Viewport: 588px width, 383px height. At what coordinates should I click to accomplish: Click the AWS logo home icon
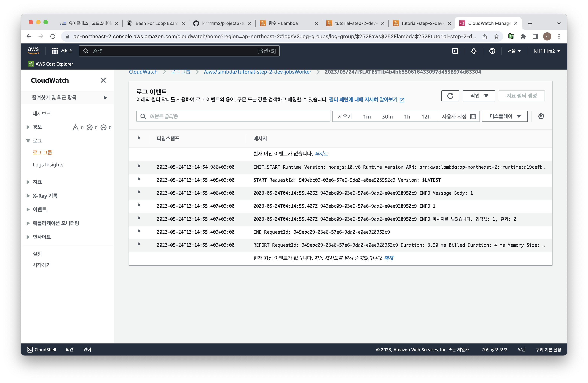pos(33,51)
